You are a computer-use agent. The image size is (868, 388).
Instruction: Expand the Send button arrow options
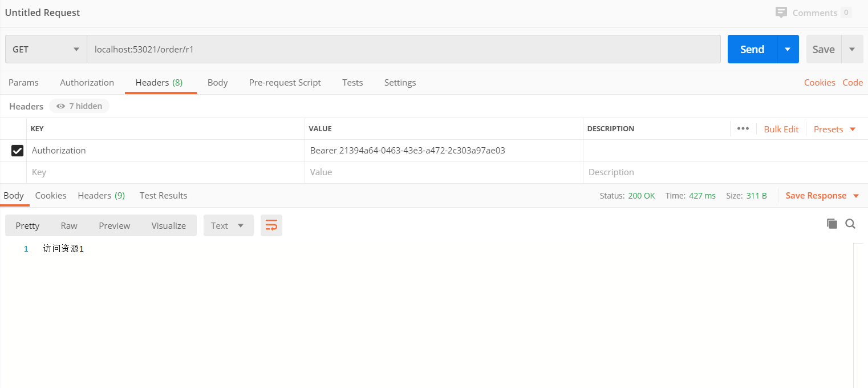pos(788,50)
